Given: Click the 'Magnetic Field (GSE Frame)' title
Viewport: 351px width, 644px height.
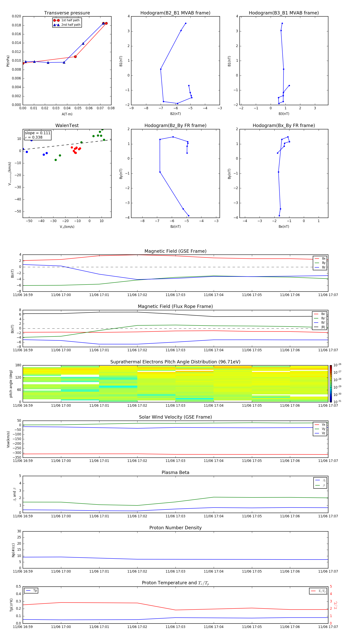Looking at the screenshot, I should (175, 251).
